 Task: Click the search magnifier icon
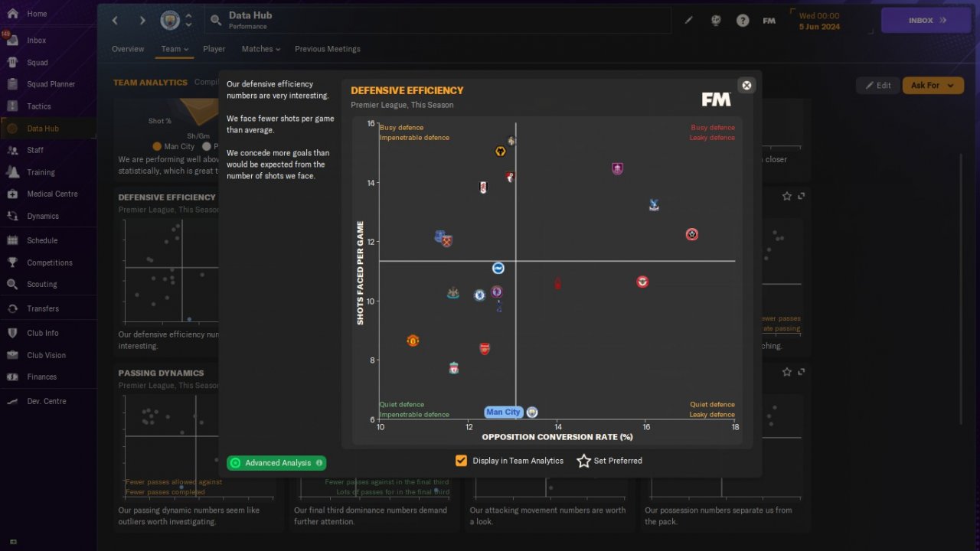(216, 21)
